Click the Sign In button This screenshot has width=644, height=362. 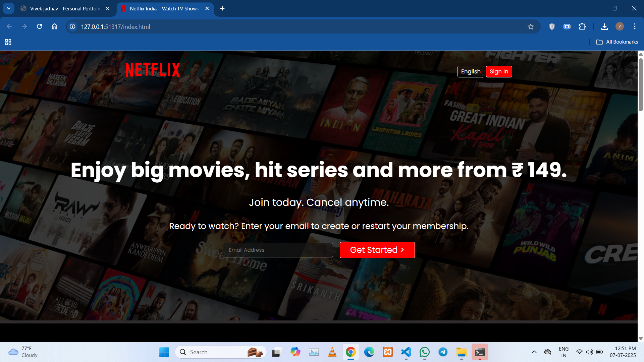499,71
